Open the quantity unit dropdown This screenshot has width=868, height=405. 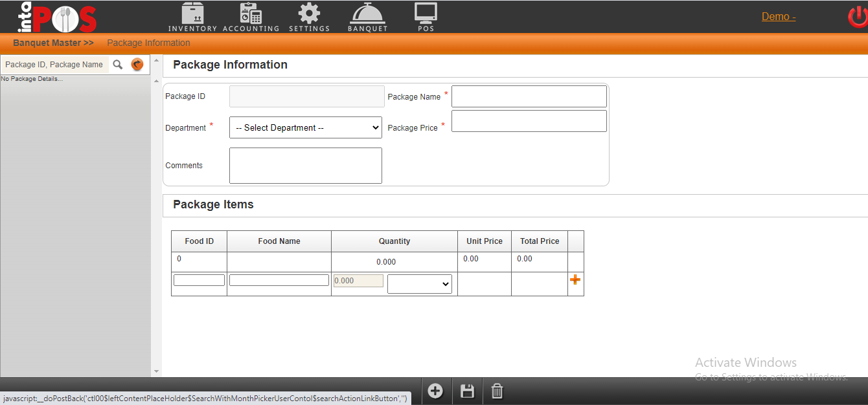(420, 284)
